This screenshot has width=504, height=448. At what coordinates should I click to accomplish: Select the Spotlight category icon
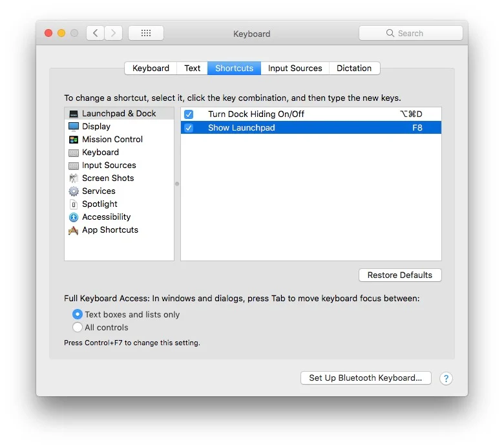coord(74,204)
